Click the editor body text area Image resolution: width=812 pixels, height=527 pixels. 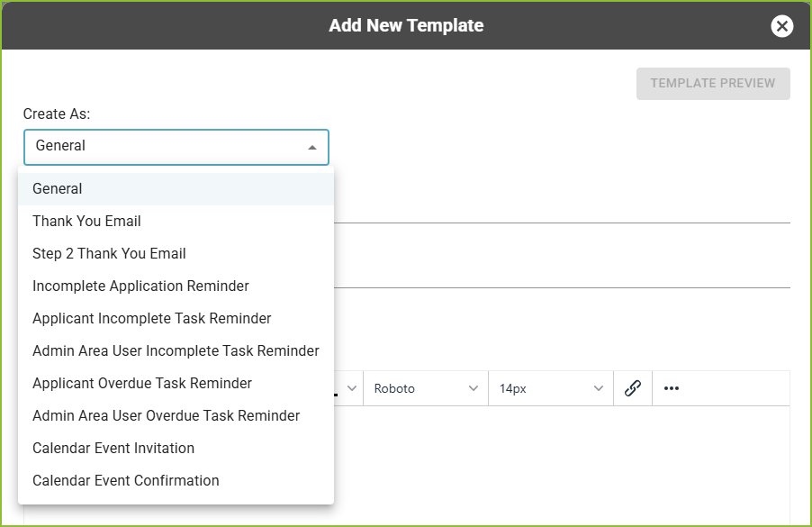point(558,464)
